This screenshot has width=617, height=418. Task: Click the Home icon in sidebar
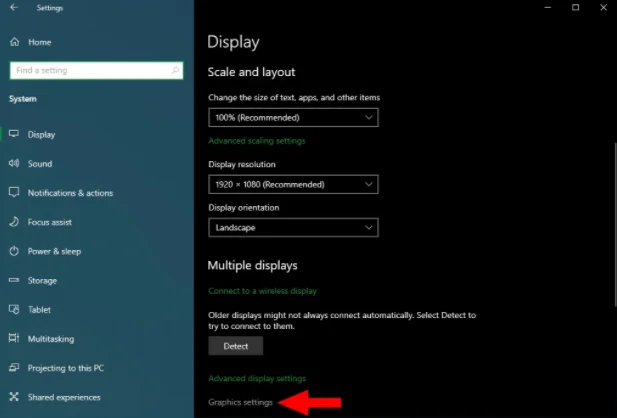(14, 42)
